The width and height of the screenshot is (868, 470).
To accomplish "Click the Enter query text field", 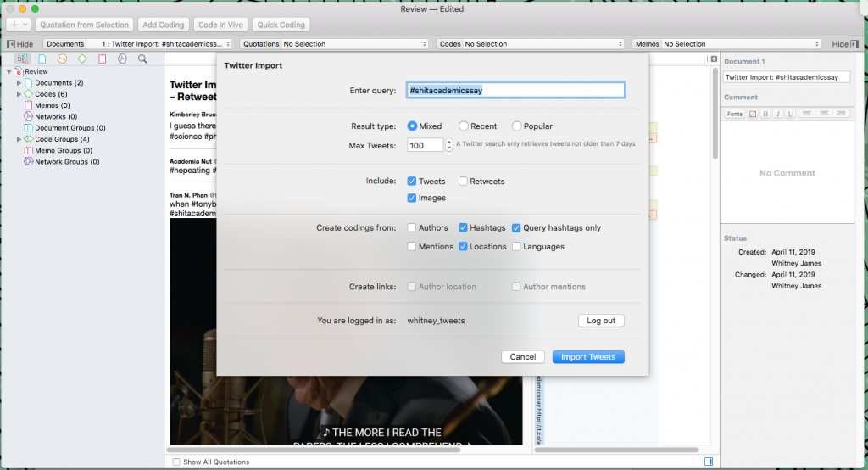I will point(515,90).
